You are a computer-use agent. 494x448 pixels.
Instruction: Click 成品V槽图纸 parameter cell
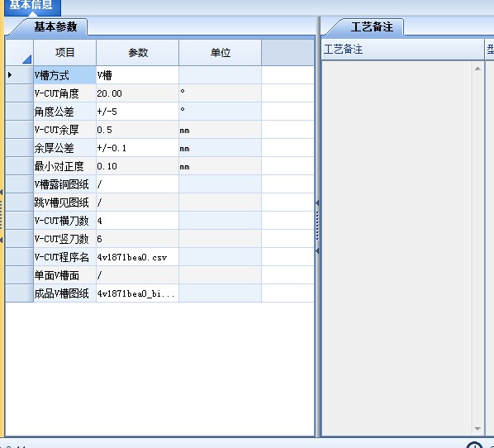[x=137, y=293]
